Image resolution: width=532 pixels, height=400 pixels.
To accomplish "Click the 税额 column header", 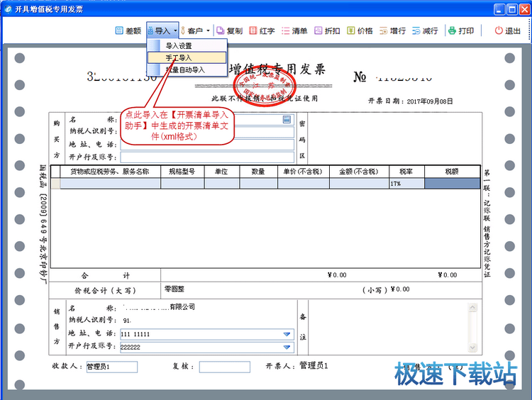I will pos(453,172).
